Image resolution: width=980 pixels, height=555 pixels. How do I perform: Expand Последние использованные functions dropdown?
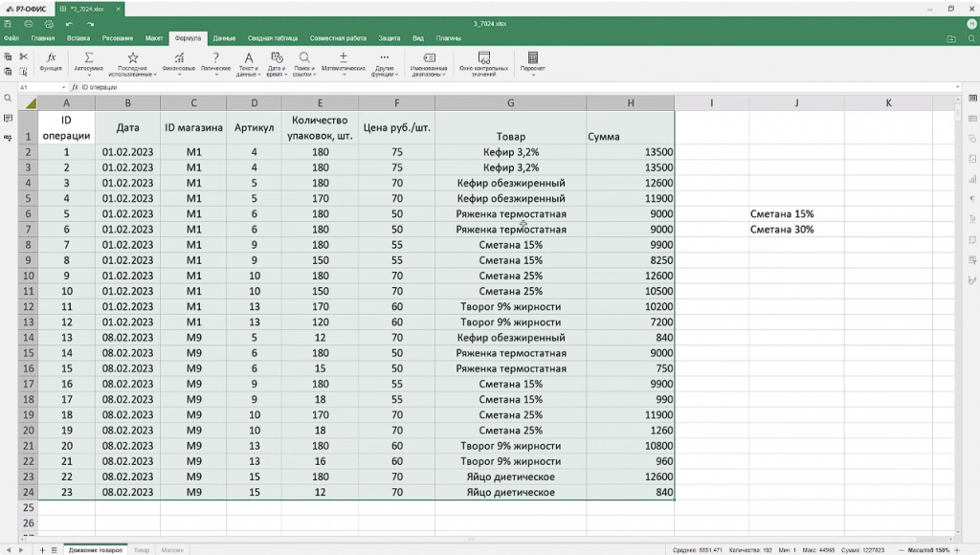click(x=155, y=75)
